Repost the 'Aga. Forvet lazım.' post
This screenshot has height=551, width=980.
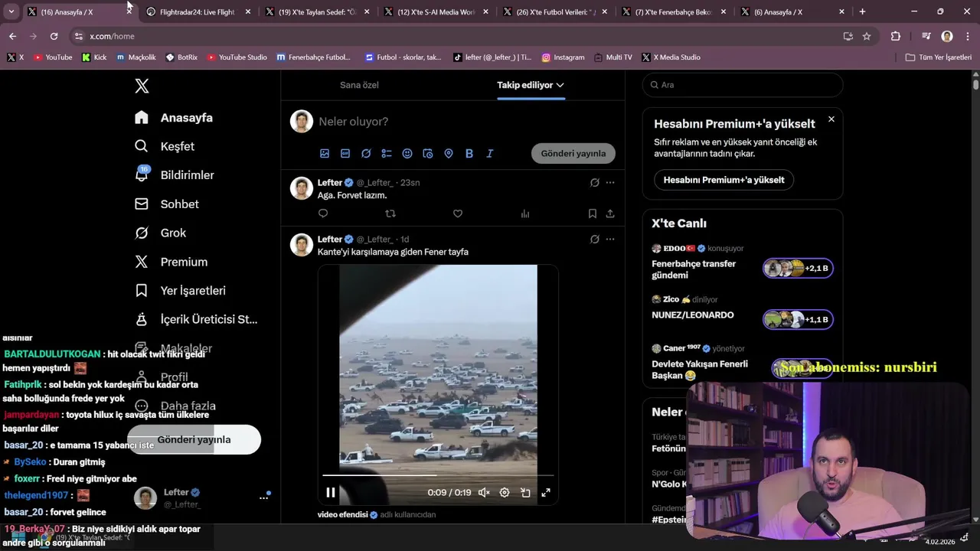point(390,214)
